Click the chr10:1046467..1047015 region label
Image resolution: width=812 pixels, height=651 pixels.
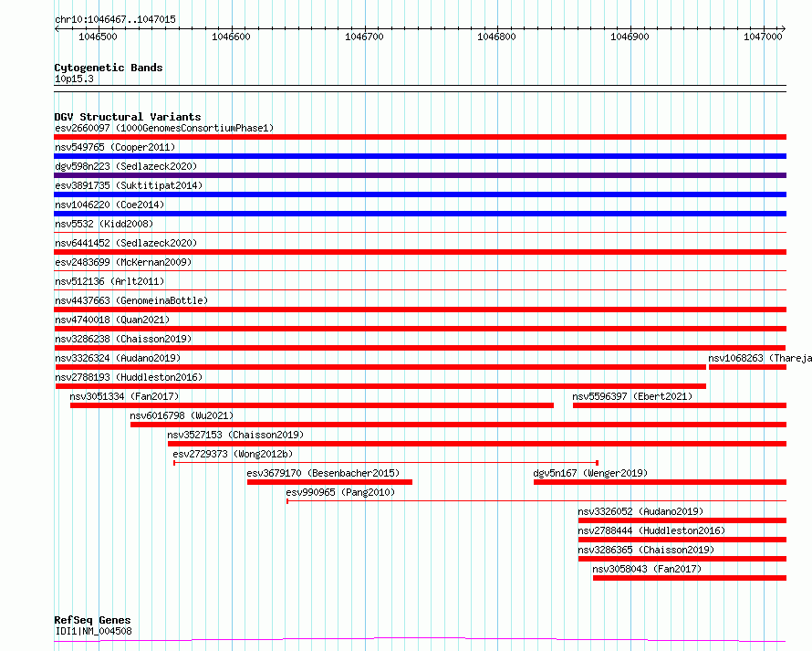coord(115,19)
